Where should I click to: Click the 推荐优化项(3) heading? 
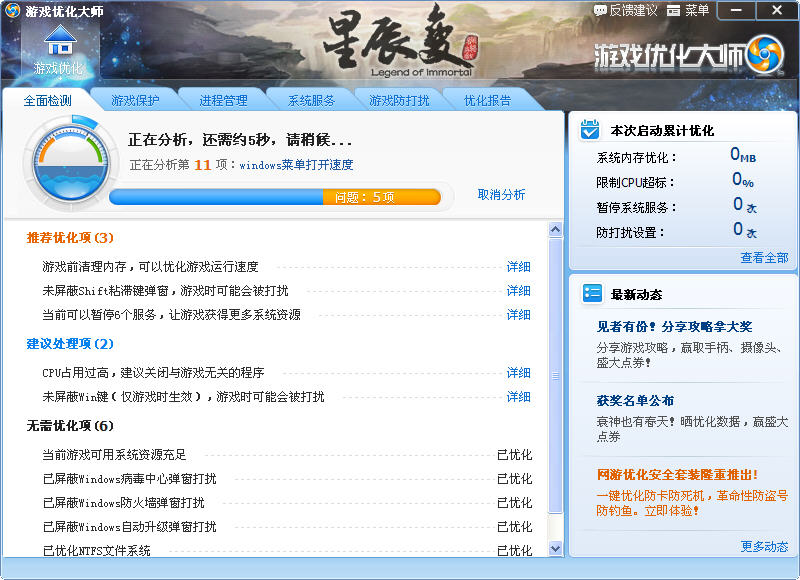point(70,238)
